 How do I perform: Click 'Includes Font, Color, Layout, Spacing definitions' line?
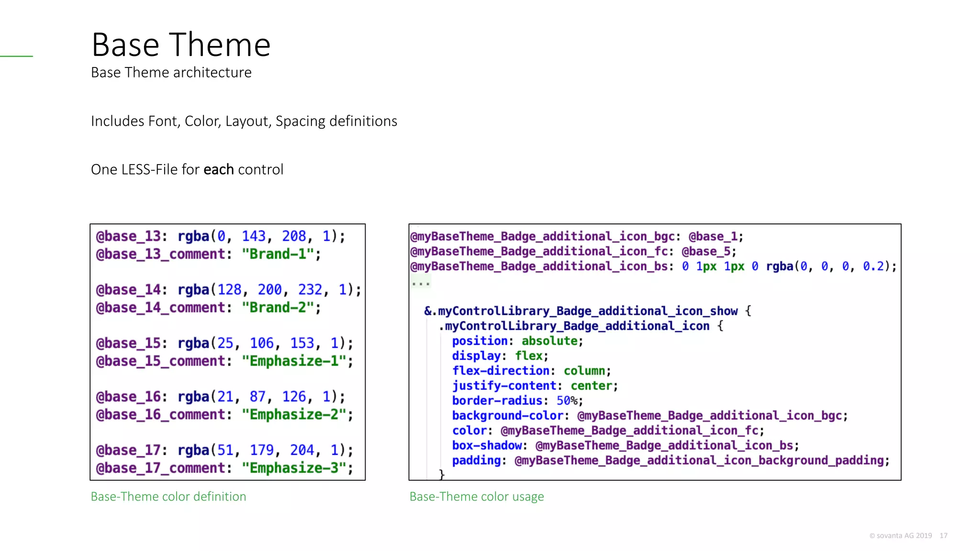(x=244, y=121)
